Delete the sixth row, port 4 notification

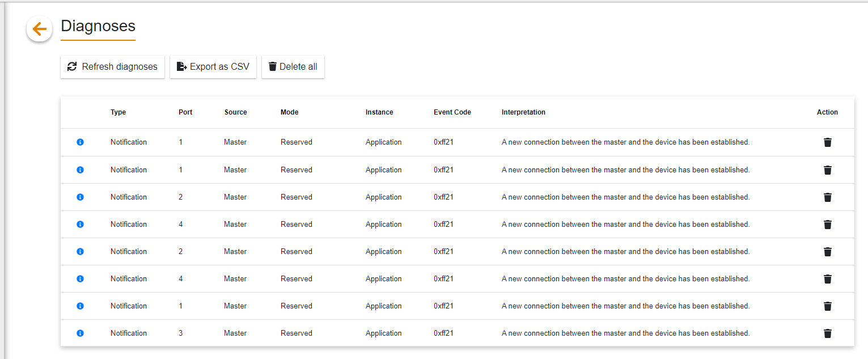point(827,279)
